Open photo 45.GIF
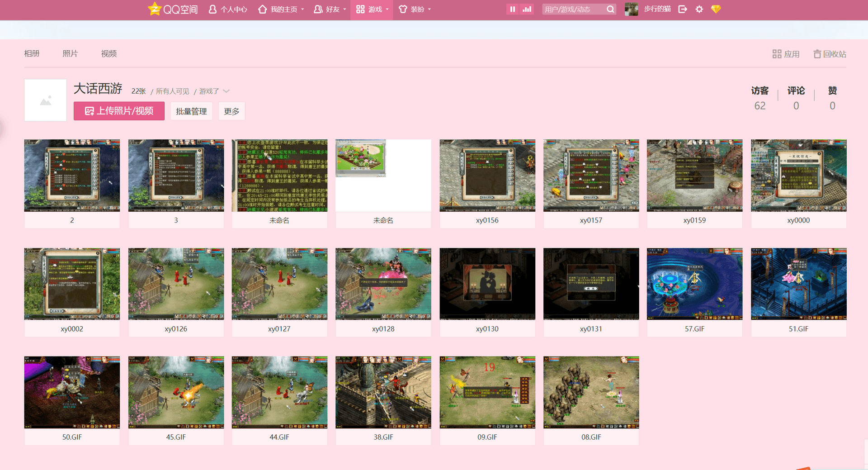 pos(176,392)
